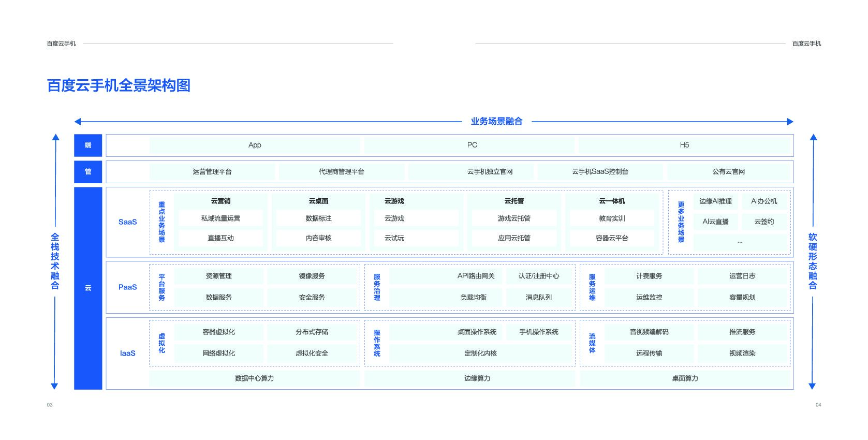Click the 内容审核 cell
The width and height of the screenshot is (868, 440).
pos(318,238)
